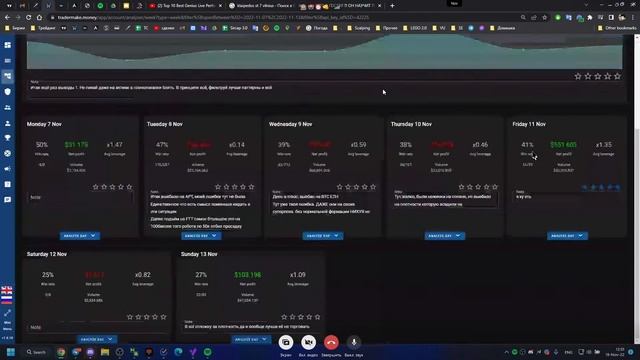Open the Биржи bookmark folder
Viewport: 640px width, 360px height.
click(x=15, y=28)
